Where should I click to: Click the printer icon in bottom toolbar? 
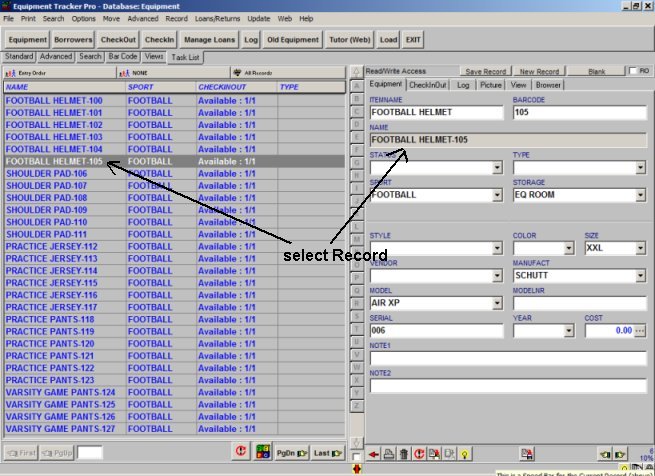389,454
